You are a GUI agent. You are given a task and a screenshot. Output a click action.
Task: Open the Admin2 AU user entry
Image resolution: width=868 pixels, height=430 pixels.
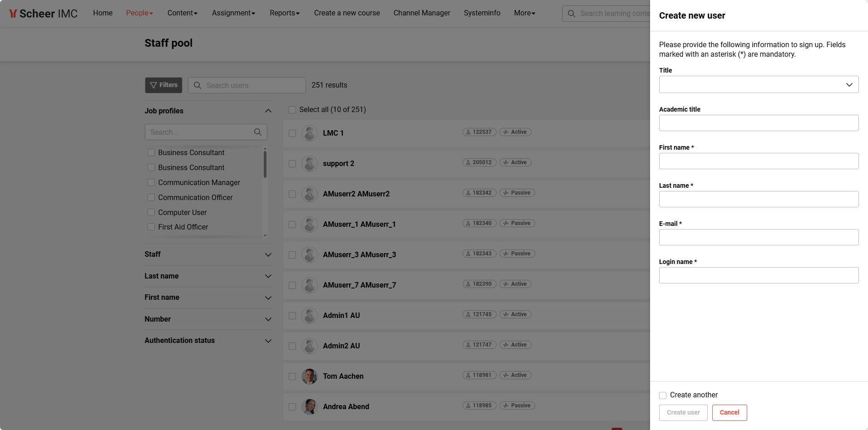pos(341,346)
